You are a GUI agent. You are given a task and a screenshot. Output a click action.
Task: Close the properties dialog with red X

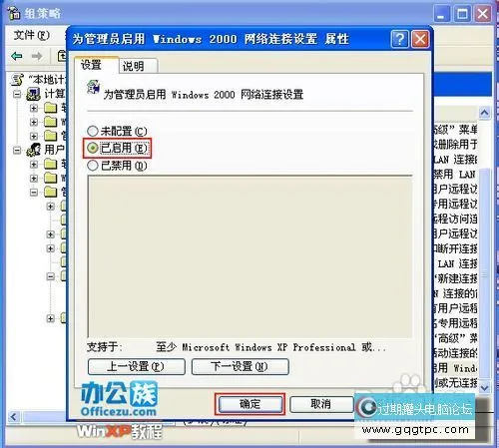(x=420, y=39)
